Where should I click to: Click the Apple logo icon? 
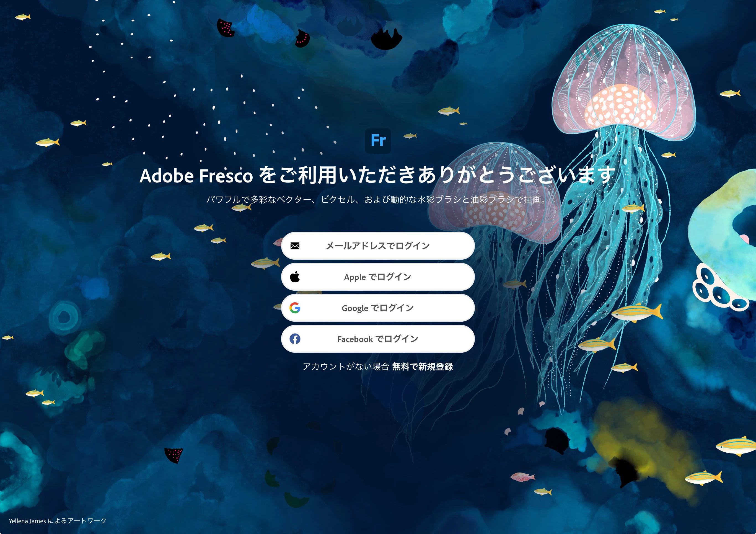tap(295, 277)
